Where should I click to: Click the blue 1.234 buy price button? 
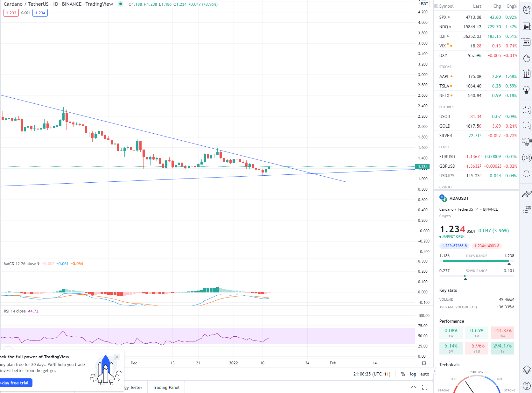tap(40, 13)
